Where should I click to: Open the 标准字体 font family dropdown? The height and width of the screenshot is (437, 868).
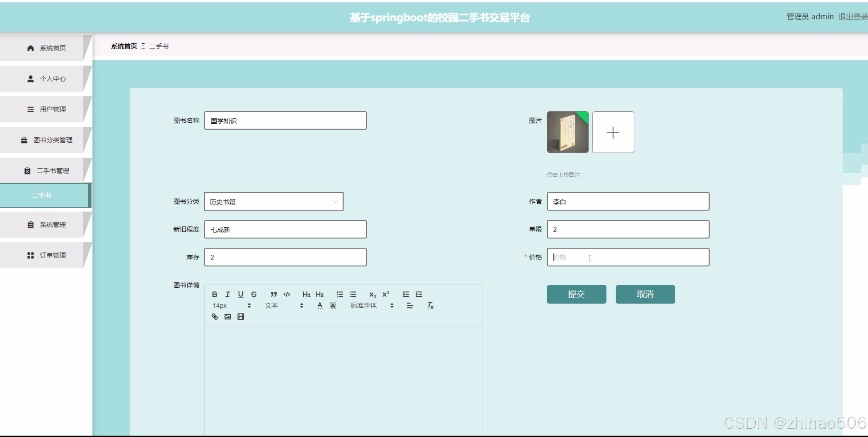[372, 305]
